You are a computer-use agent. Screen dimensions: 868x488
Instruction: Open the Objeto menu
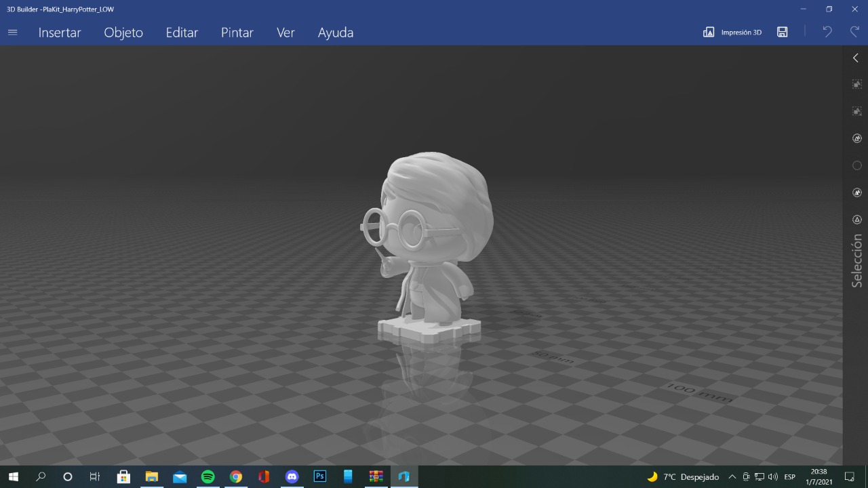[x=123, y=33]
